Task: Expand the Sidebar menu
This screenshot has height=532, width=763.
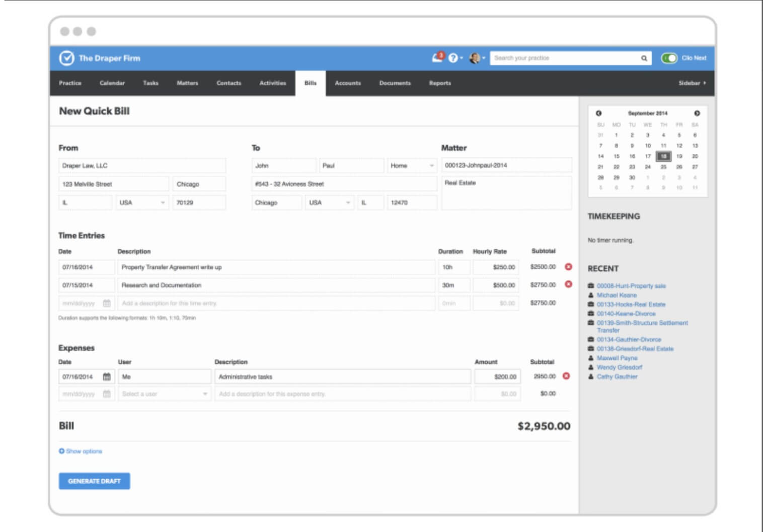Action: click(692, 83)
